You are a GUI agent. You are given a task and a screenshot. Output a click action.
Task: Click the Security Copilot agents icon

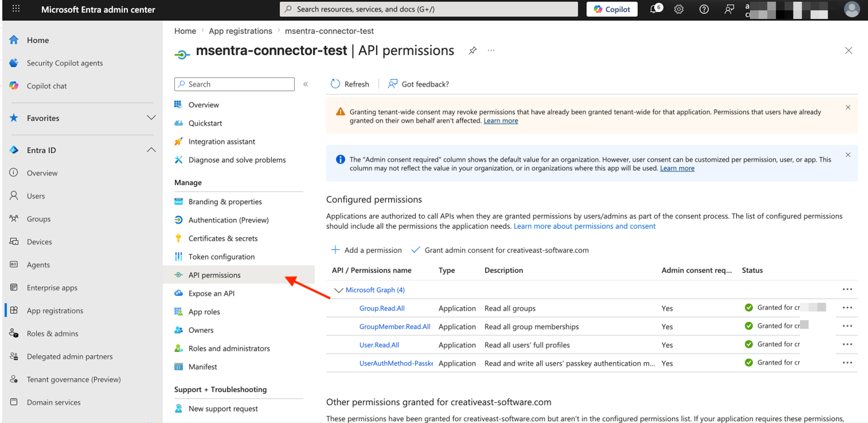14,63
